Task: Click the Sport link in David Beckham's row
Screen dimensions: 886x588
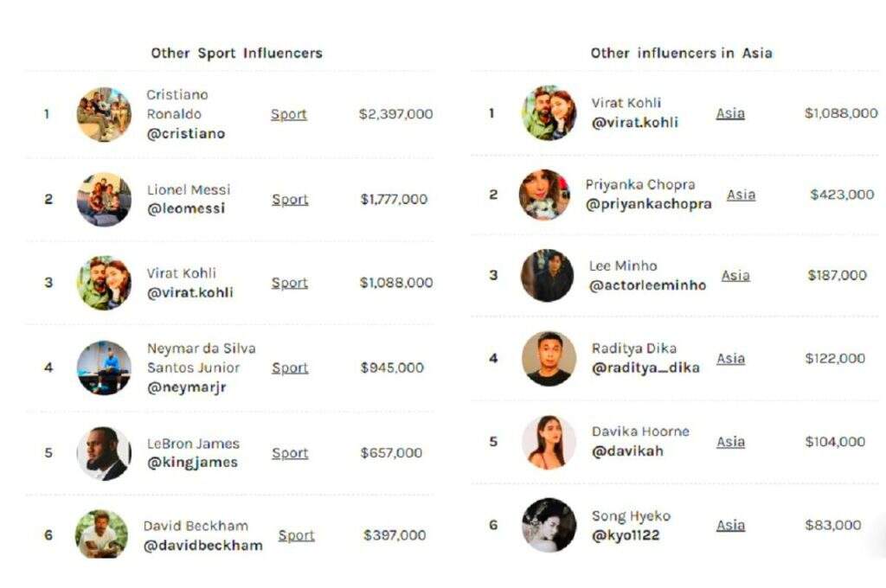Action: click(296, 535)
